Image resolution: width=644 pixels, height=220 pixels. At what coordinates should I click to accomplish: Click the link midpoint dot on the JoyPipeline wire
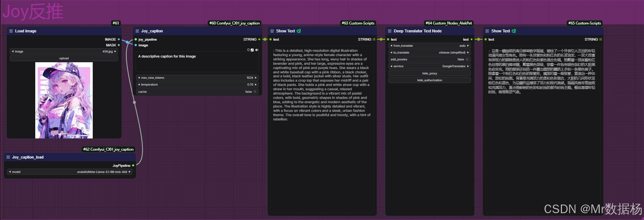tap(135, 102)
